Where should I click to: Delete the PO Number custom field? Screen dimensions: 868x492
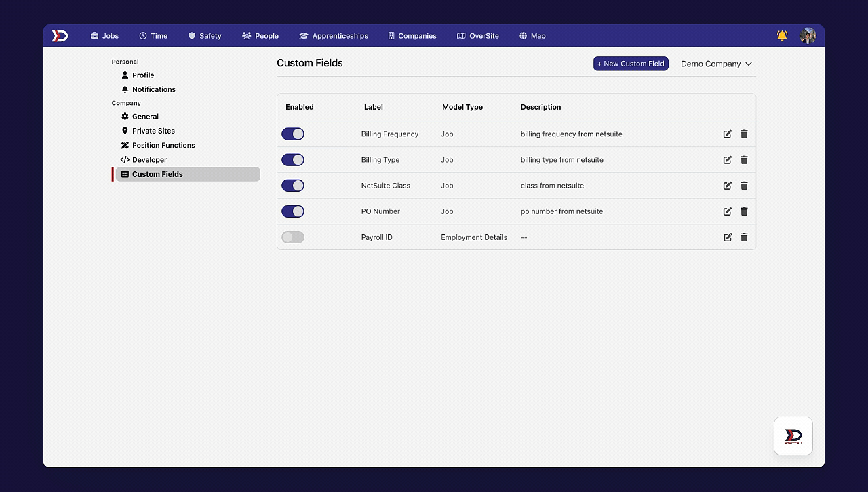744,211
